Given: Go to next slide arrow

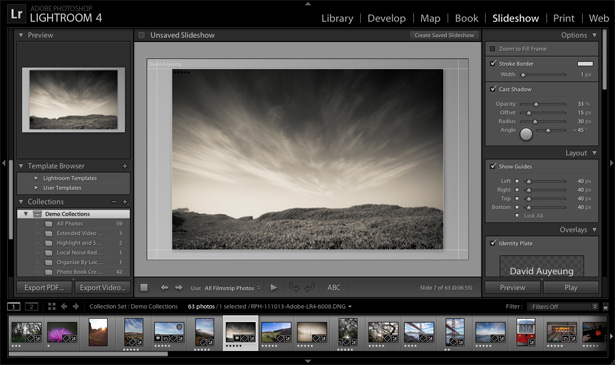Looking at the screenshot, I should tap(179, 288).
